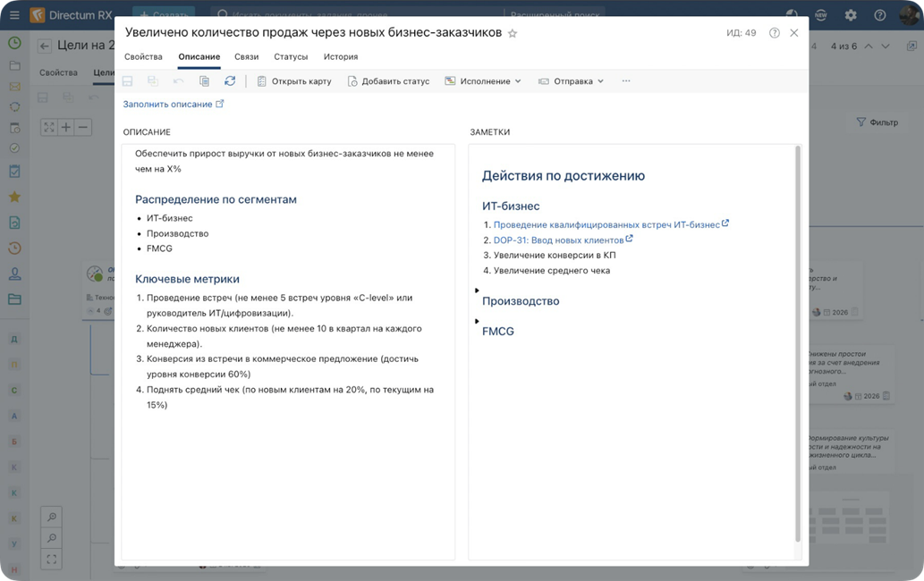Open the hamburger menu next to Directum RX
Image resolution: width=924 pixels, height=581 pixels.
[x=14, y=15]
